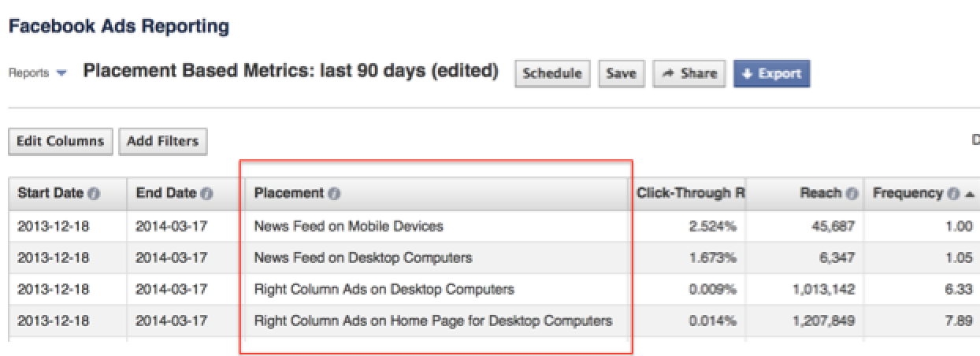Sort by Reach column header
Viewport: 980px width, 356px height.
pos(804,194)
